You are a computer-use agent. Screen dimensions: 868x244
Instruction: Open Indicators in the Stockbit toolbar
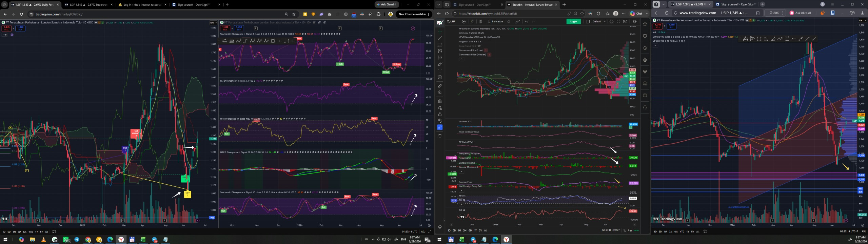495,21
